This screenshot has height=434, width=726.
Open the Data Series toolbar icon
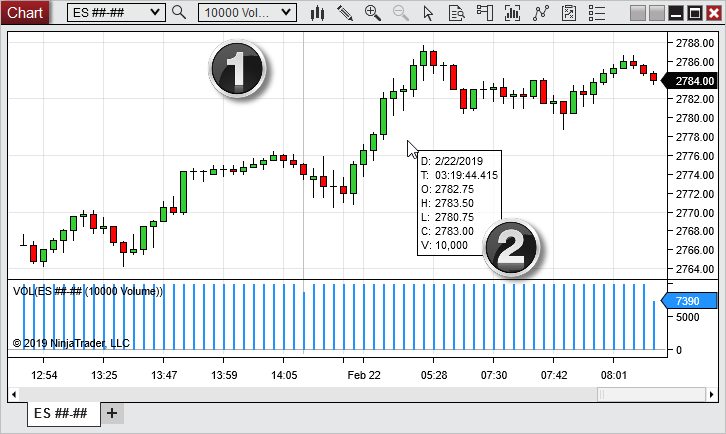tap(457, 13)
